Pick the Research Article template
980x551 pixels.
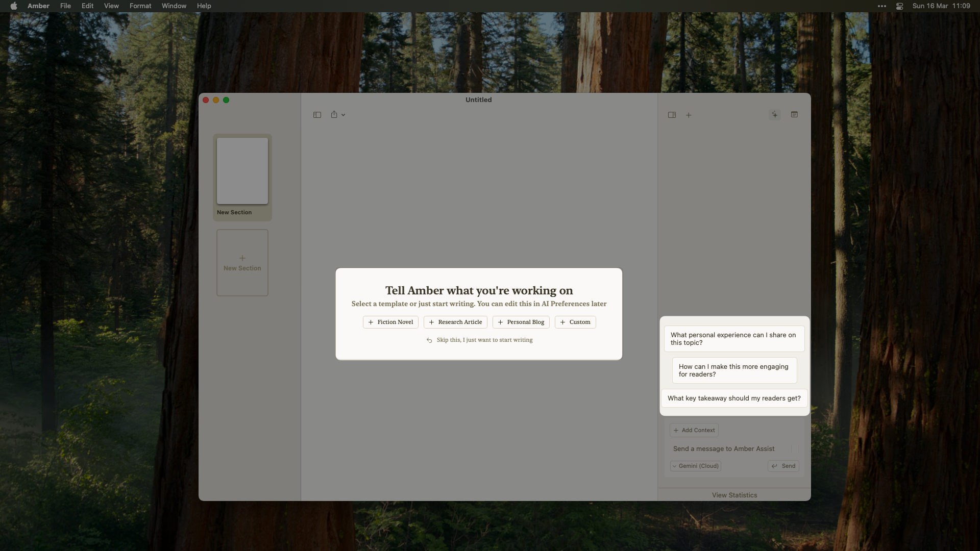(455, 322)
